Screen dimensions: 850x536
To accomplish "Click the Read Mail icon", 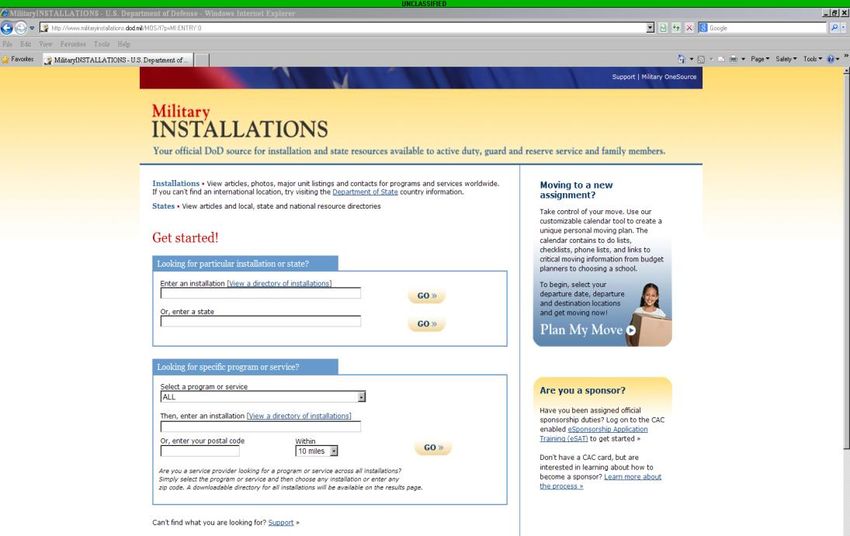I will 721,59.
